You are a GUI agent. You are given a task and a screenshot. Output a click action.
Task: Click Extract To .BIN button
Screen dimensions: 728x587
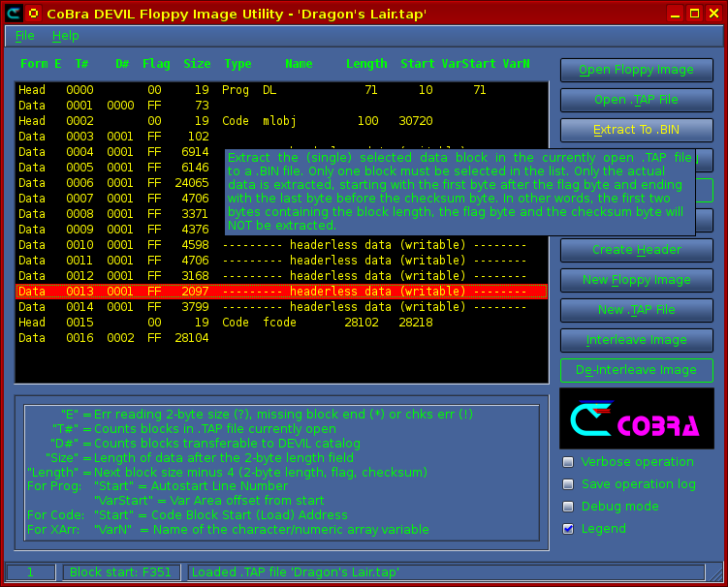[x=636, y=130]
